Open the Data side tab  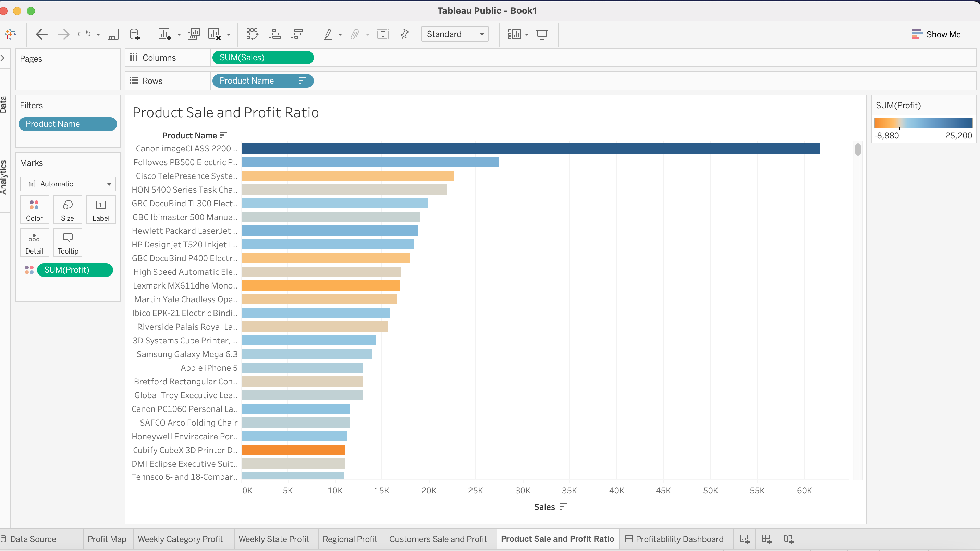(3, 105)
